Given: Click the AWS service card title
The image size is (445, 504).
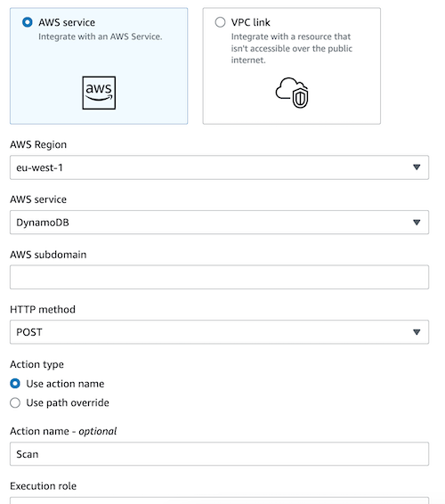Looking at the screenshot, I should [67, 22].
